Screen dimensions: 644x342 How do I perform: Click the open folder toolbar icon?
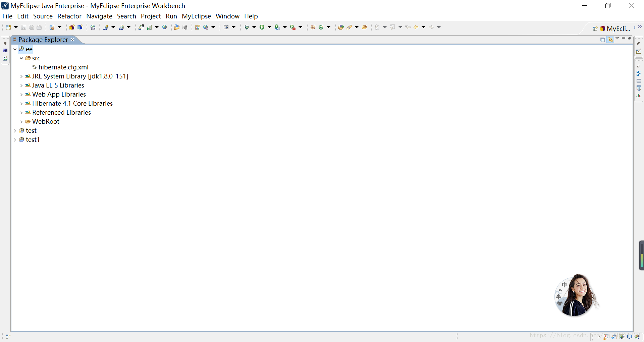[x=177, y=27]
